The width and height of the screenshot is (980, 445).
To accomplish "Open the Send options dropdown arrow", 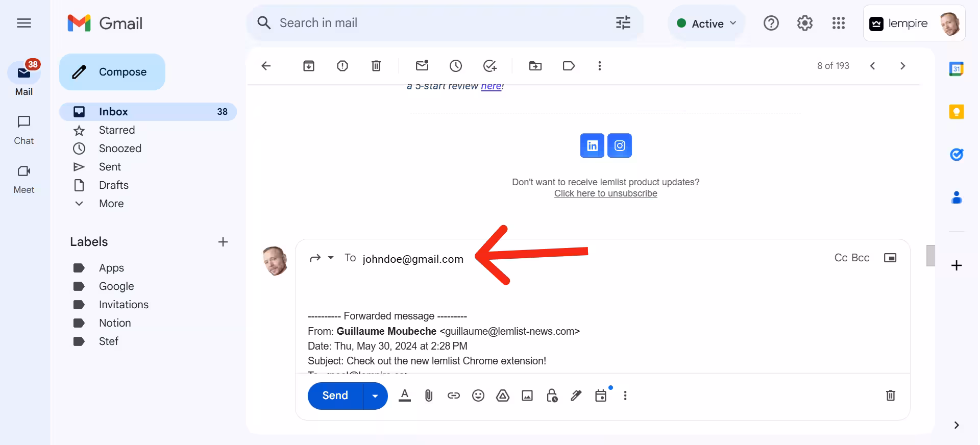I will (375, 396).
